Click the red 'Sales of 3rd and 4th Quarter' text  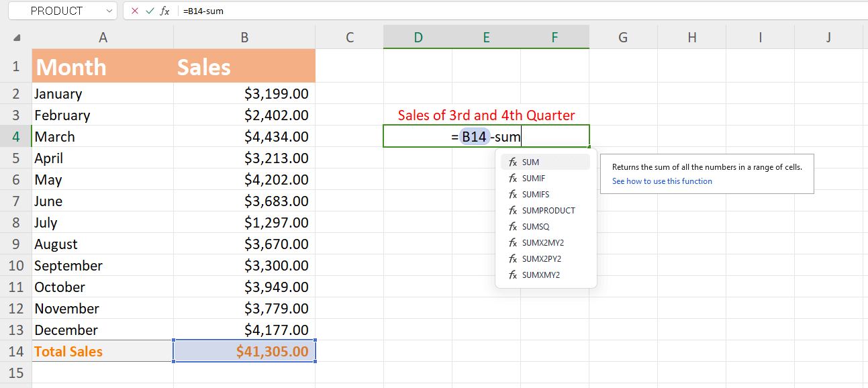pos(486,115)
